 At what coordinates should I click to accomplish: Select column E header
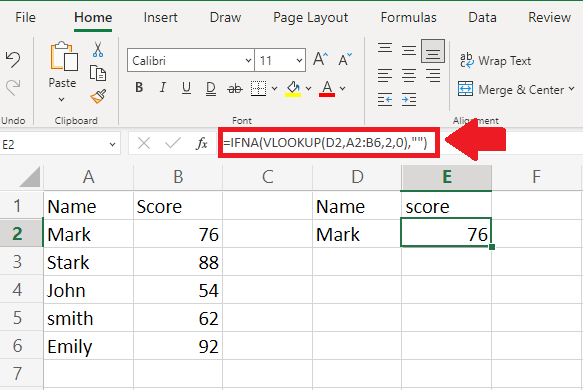coord(447,178)
